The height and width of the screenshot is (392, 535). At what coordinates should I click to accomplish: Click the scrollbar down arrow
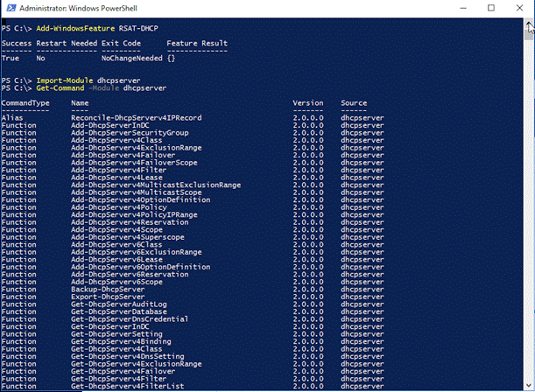(x=529, y=386)
